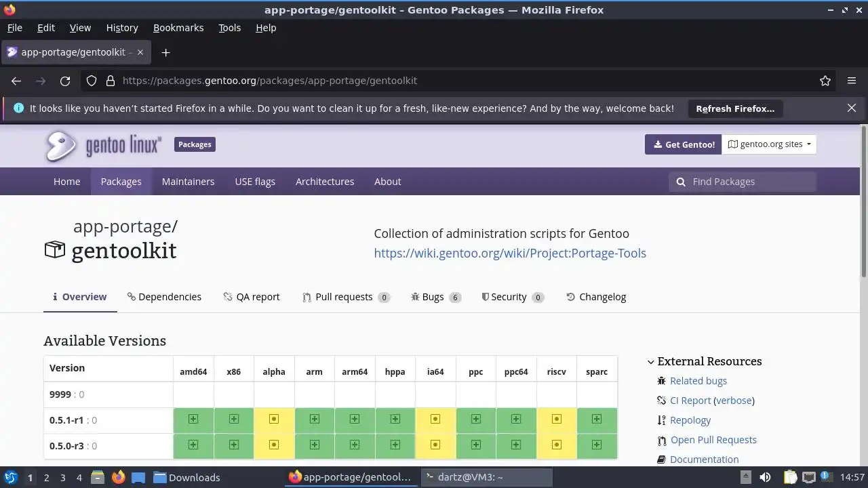
Task: Click the page vertical scrollbar
Action: tap(864, 201)
